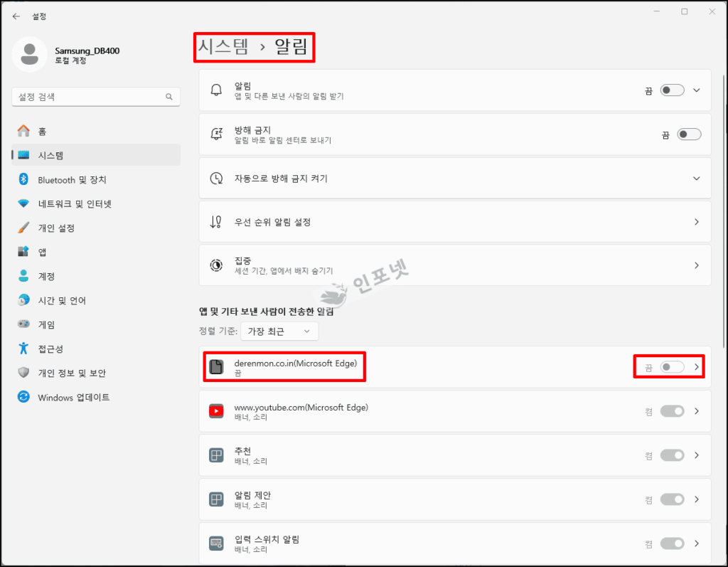
Task: Click the YouTube icon for www.youtube.com
Action: pyautogui.click(x=216, y=411)
